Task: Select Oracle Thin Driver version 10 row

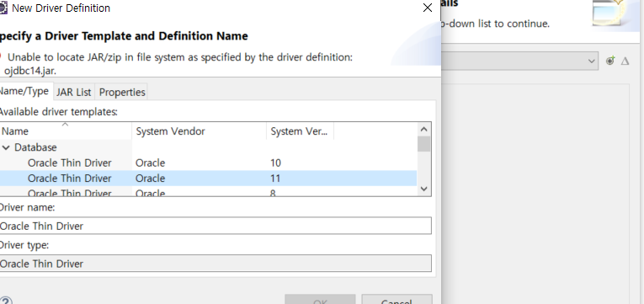Action: click(x=208, y=163)
